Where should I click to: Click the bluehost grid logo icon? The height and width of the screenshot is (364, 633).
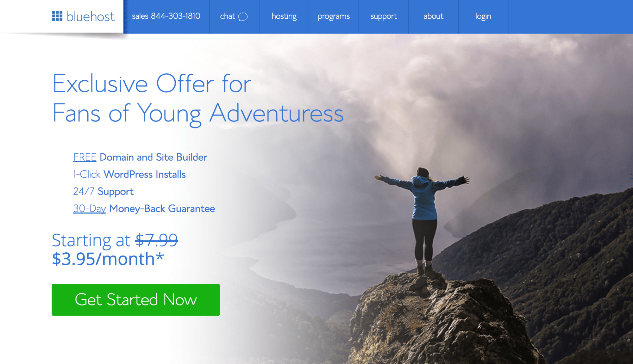57,16
